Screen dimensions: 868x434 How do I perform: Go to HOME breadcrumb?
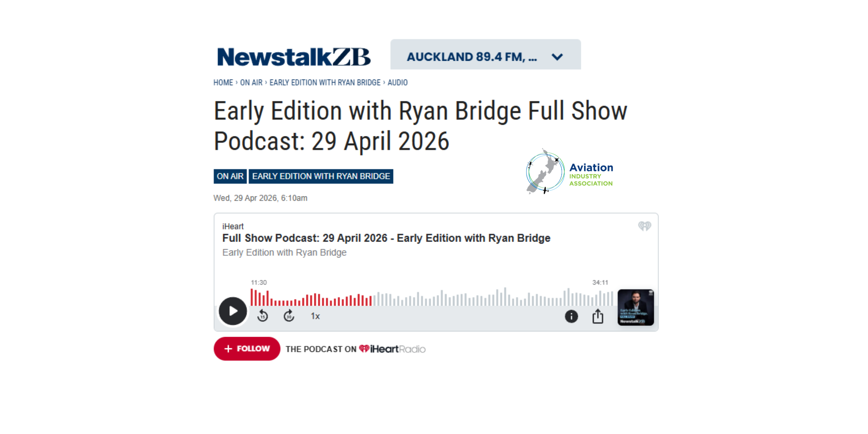(x=223, y=83)
